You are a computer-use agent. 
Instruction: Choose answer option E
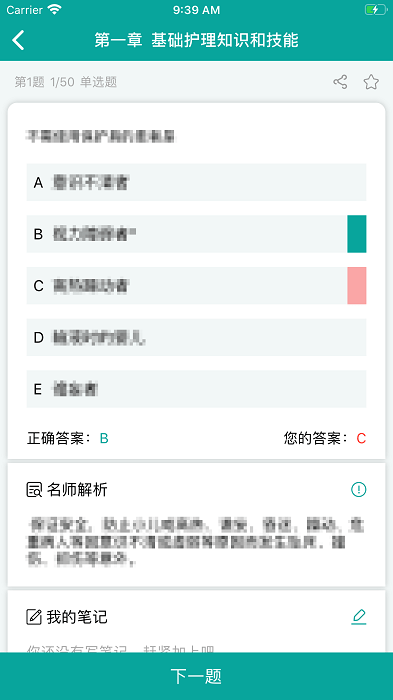point(196,389)
